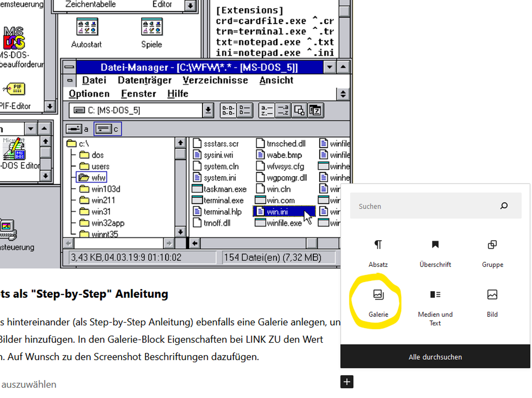The width and height of the screenshot is (532, 398).
Task: Open the Ansicht menu
Action: [276, 80]
